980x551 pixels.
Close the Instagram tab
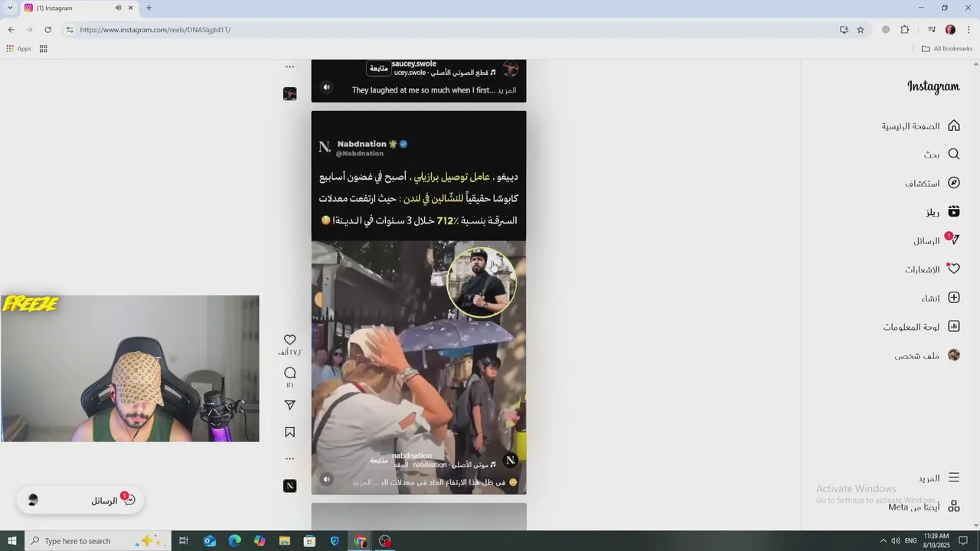[x=131, y=8]
